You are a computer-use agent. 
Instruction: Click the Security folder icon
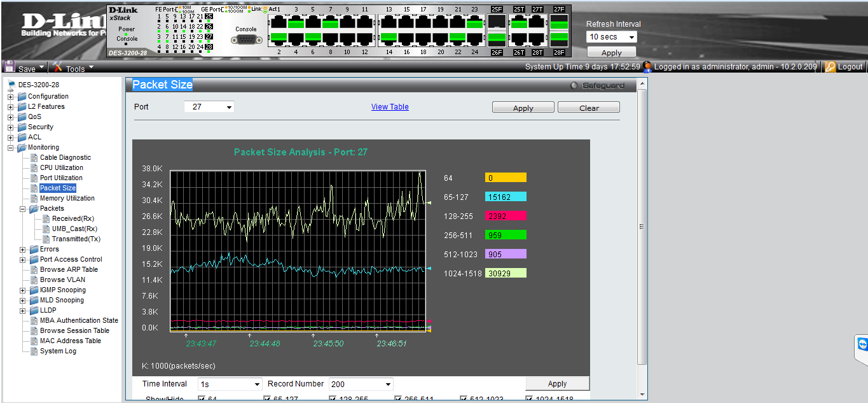click(22, 127)
